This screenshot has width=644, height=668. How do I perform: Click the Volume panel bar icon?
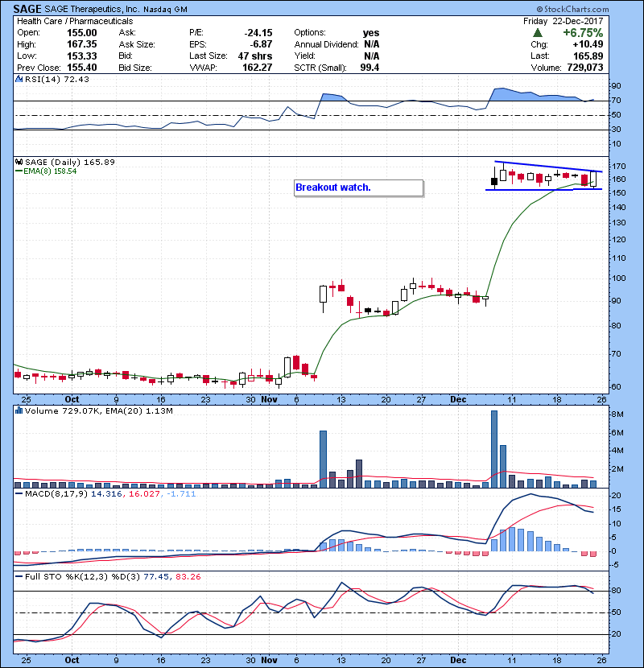coord(19,410)
